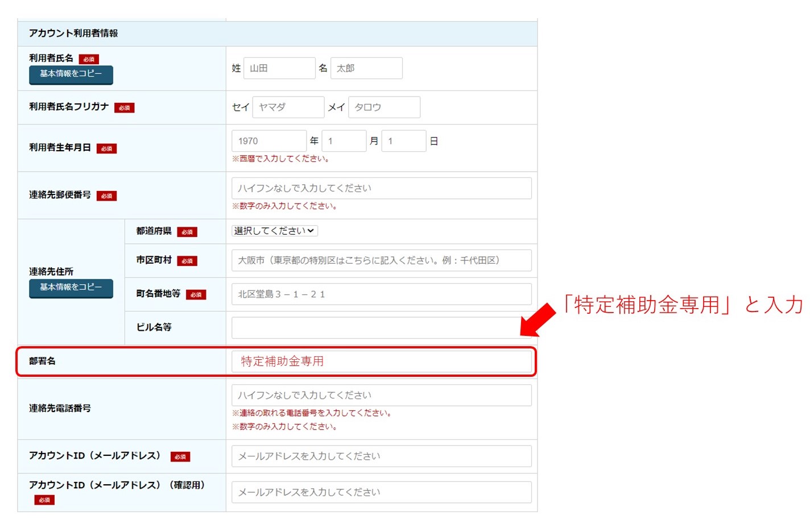The height and width of the screenshot is (532, 810).
Task: Select the birth day 日 input field
Action: coord(403,141)
